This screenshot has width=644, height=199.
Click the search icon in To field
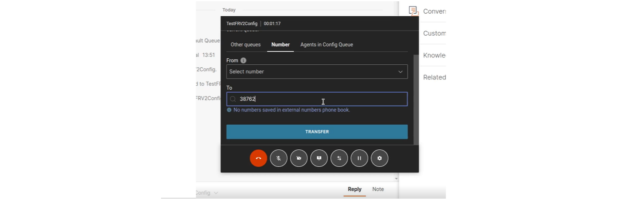click(x=233, y=99)
